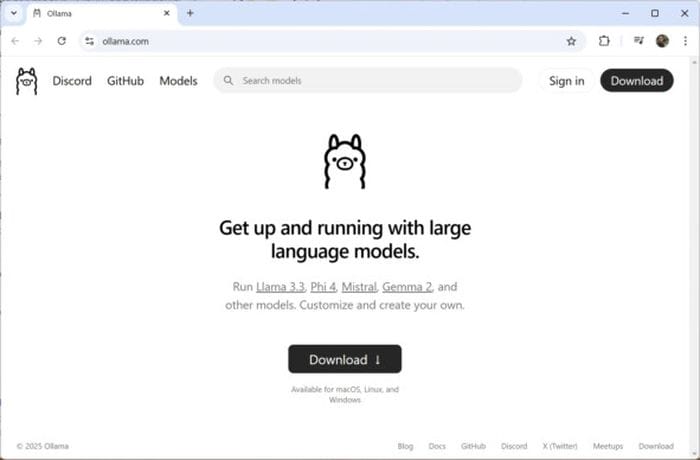The image size is (700, 460).
Task: Close the Ollama browser tab
Action: pyautogui.click(x=167, y=13)
